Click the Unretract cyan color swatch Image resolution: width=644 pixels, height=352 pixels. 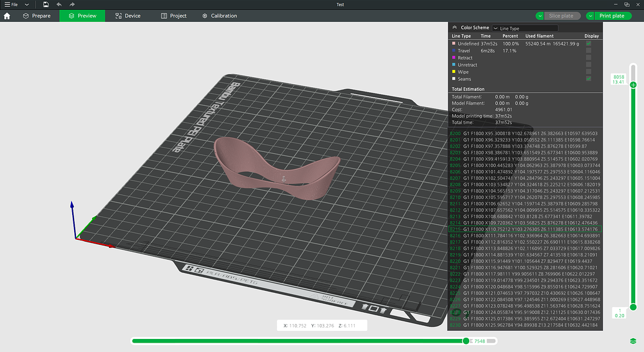(454, 65)
